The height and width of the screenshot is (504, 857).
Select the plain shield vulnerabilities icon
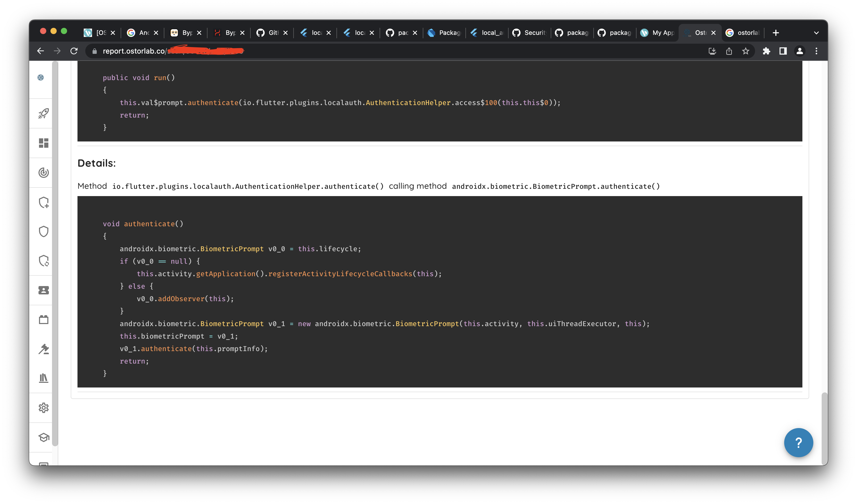[43, 231]
